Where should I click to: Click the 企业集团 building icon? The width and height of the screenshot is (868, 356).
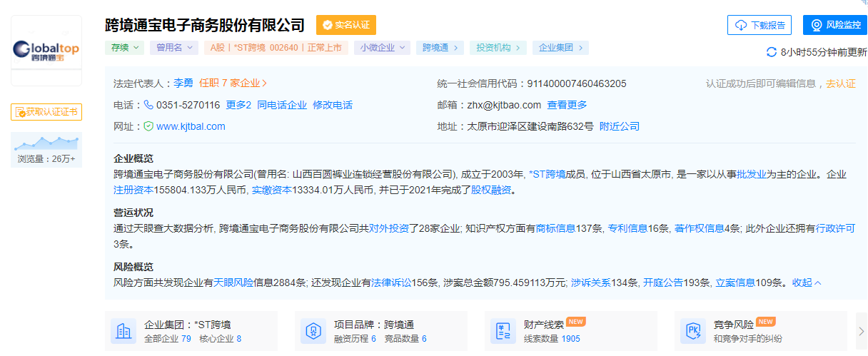123,331
